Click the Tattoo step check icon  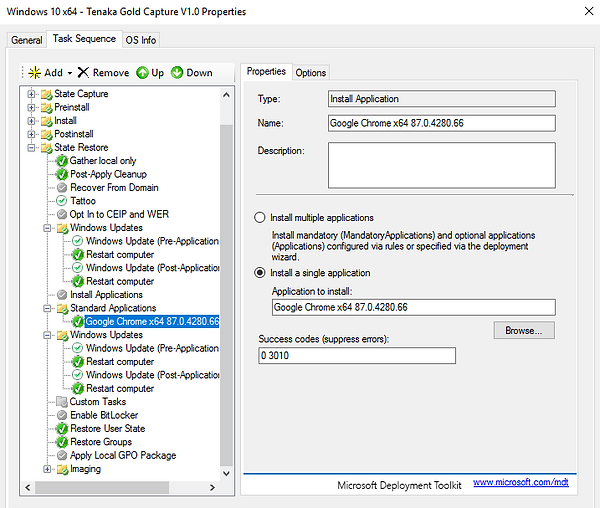(62, 201)
